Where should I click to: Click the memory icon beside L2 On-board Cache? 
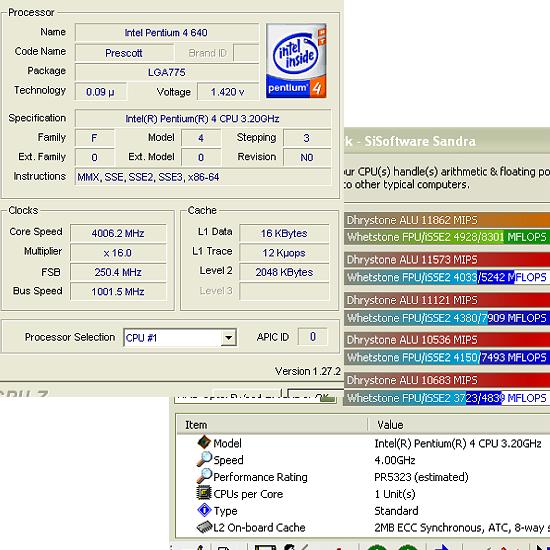click(x=204, y=527)
